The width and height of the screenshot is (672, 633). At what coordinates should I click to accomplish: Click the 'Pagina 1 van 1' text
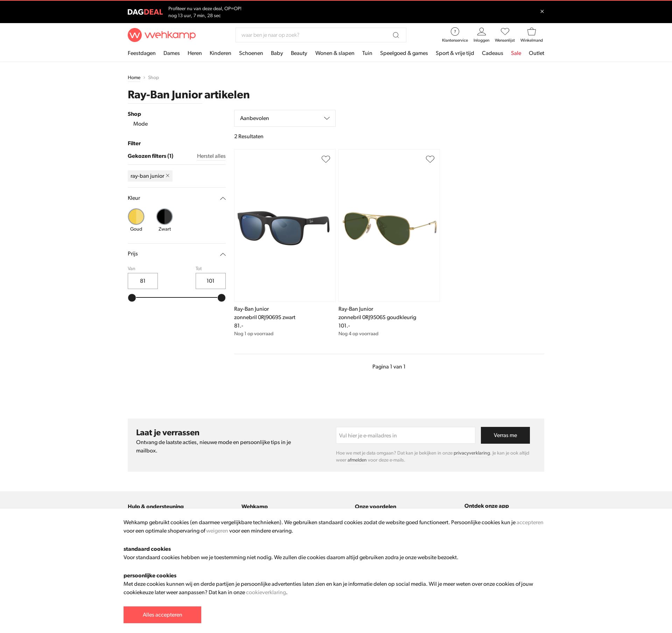point(389,367)
